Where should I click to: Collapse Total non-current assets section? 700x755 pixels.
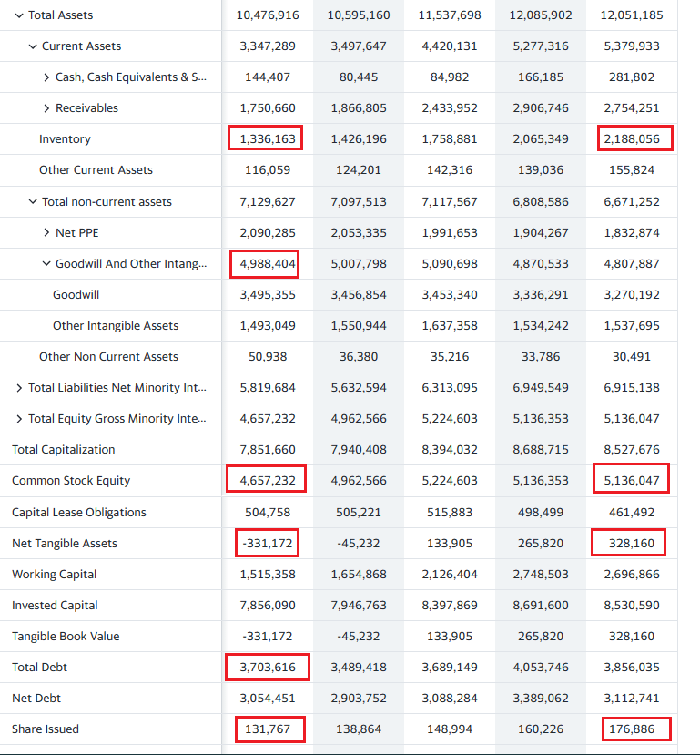(x=34, y=202)
